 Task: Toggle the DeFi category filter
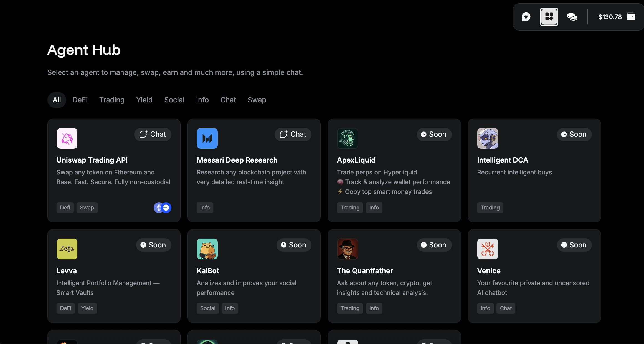[80, 100]
